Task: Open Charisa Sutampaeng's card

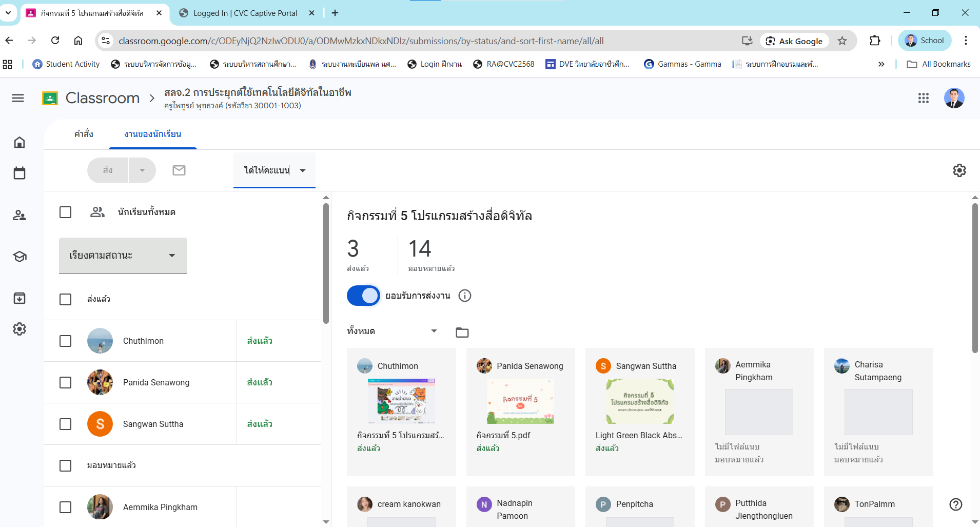Action: 878,412
